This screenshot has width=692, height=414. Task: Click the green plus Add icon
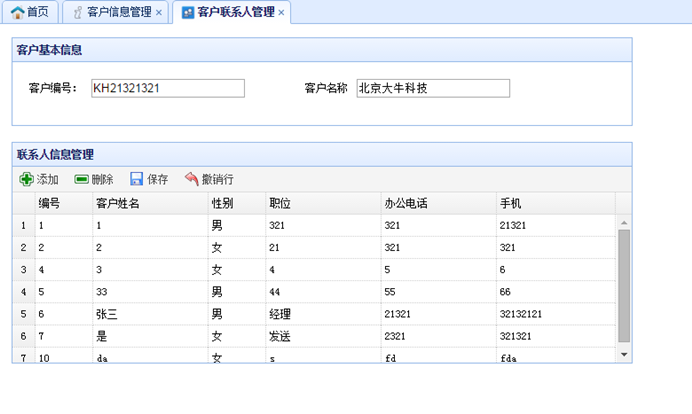click(x=26, y=179)
